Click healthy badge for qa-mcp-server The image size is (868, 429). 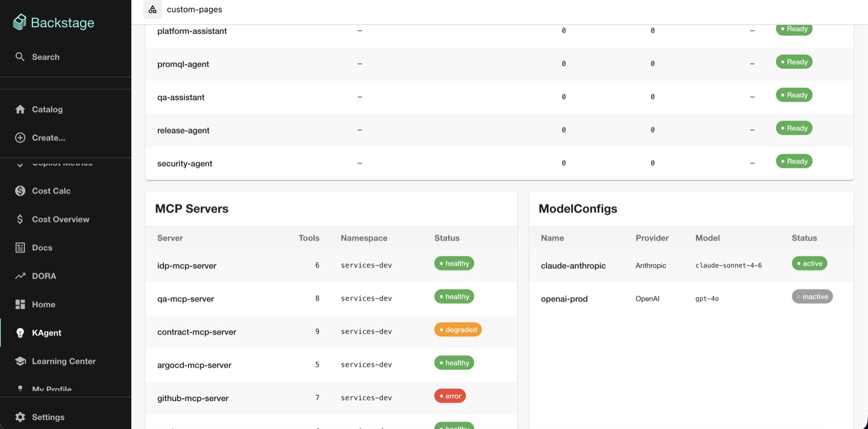click(x=454, y=296)
